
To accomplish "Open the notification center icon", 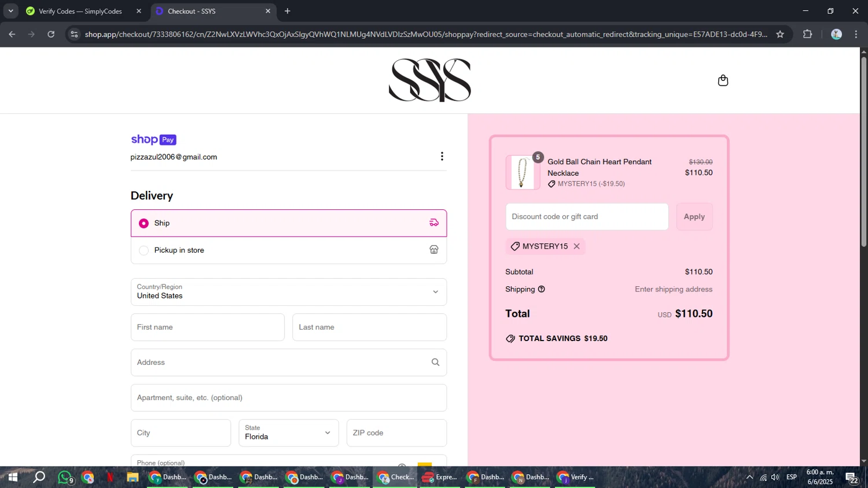I will pos(852,478).
